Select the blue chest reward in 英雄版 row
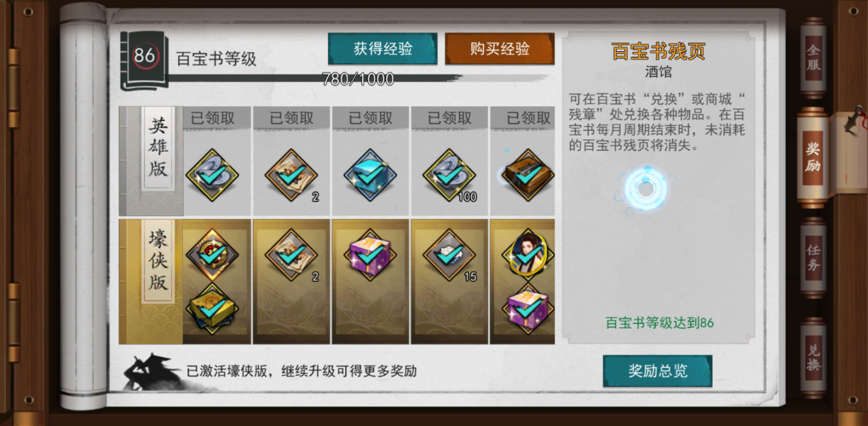 (370, 175)
